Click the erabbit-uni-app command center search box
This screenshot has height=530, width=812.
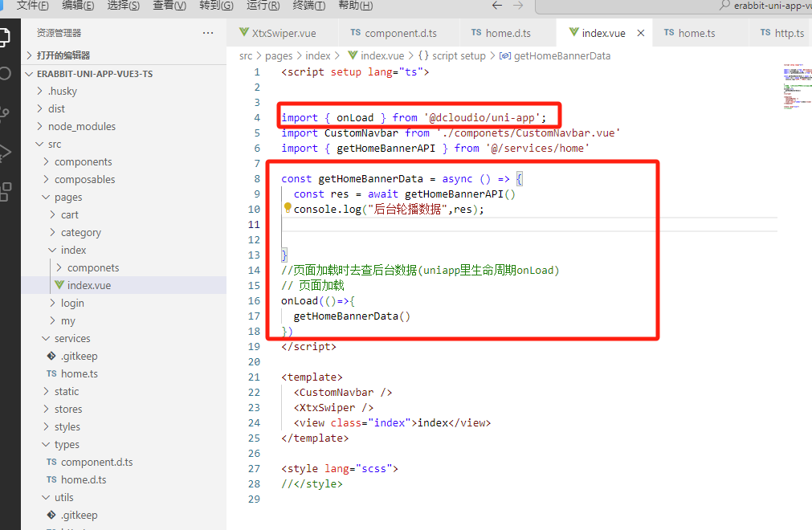(673, 6)
